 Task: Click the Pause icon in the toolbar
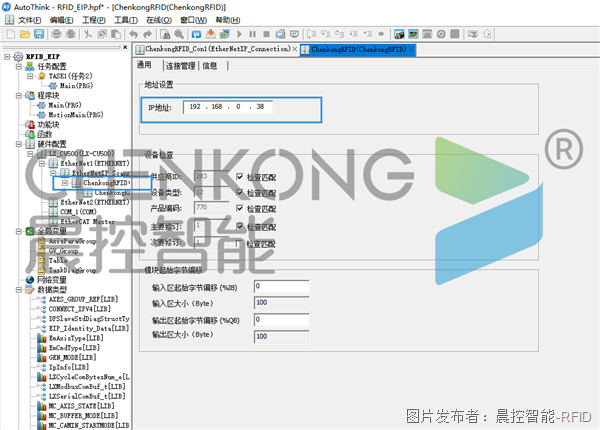pos(253,34)
